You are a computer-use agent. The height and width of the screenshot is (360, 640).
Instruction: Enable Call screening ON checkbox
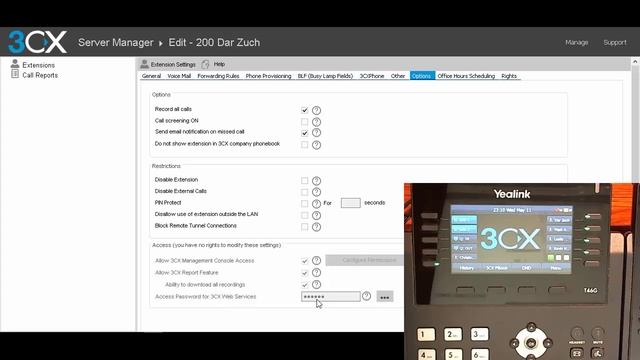(x=304, y=122)
